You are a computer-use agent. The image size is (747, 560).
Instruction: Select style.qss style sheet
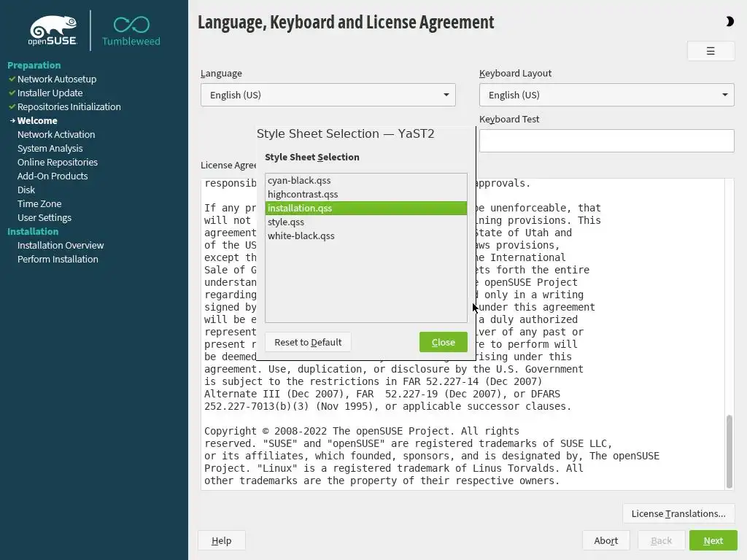pos(366,222)
